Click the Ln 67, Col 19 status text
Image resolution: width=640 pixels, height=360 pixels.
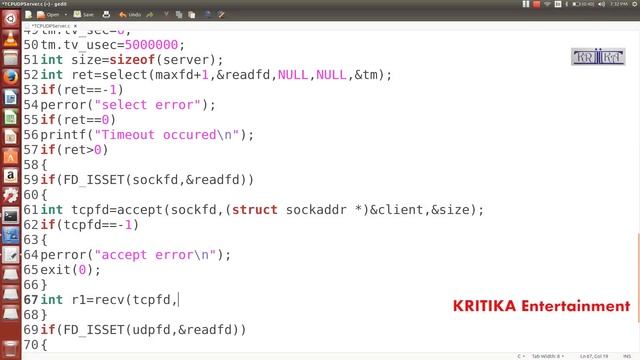[x=594, y=356]
